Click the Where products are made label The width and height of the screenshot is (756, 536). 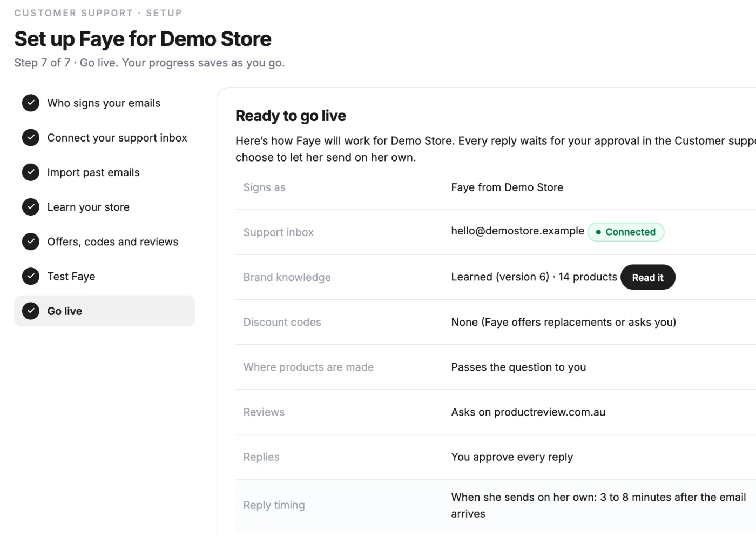308,367
